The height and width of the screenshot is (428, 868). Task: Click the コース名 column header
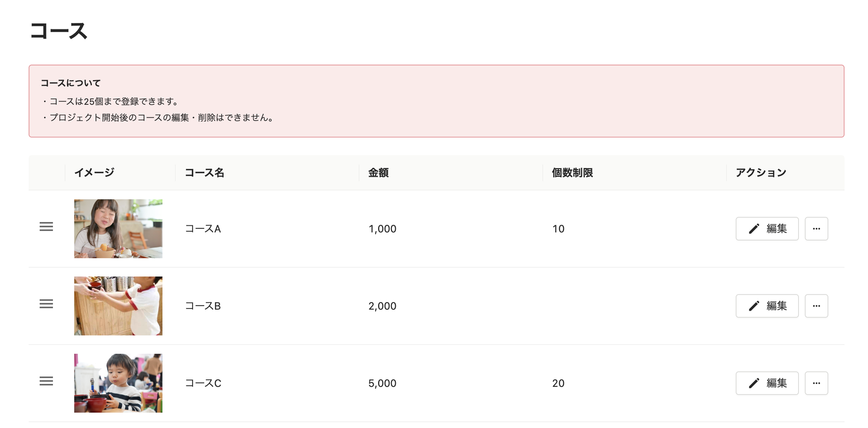click(204, 173)
